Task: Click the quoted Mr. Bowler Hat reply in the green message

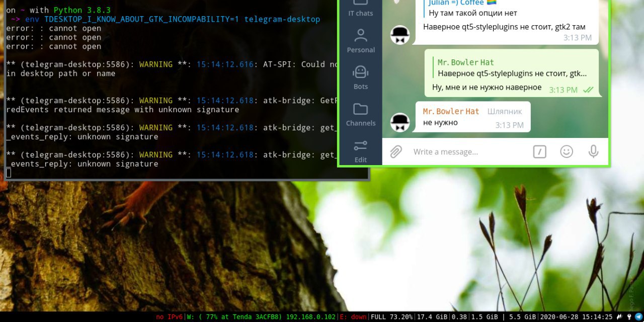Action: pos(511,67)
